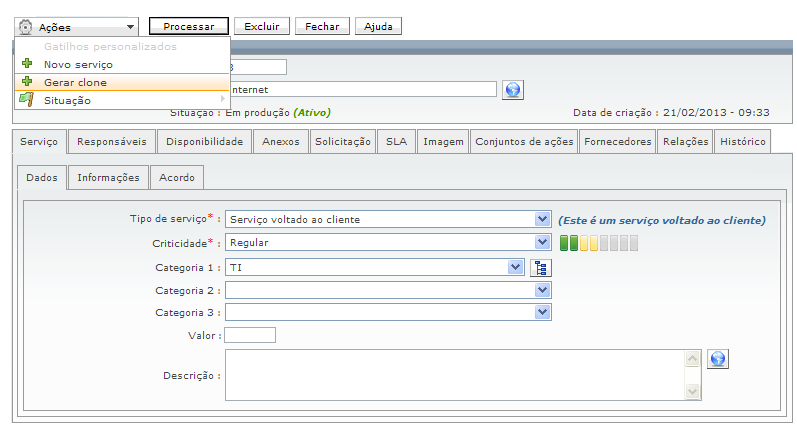Select Gerar clone from the Ações menu
The image size is (797, 429).
pyautogui.click(x=75, y=82)
